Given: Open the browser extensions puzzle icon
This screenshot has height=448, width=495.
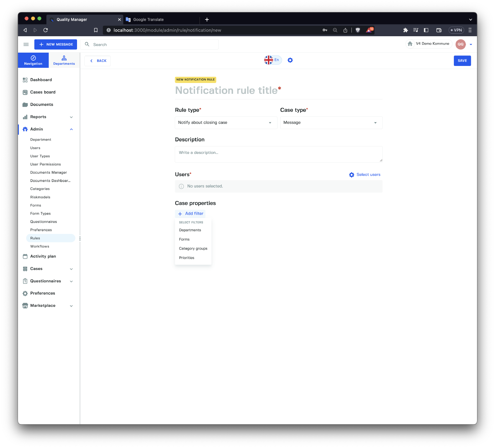Looking at the screenshot, I should (x=406, y=30).
